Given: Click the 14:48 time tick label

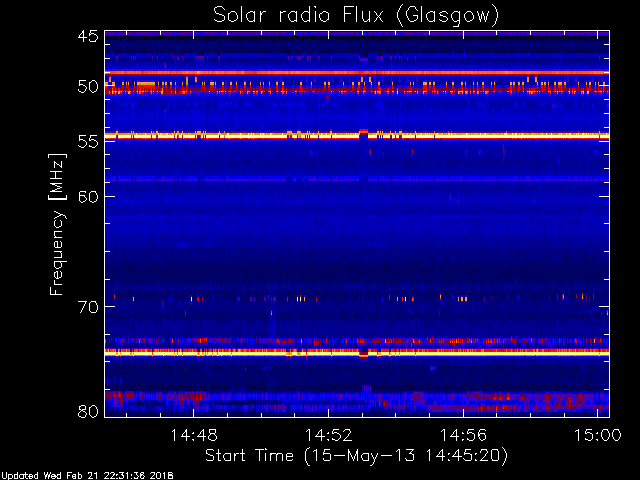Looking at the screenshot, I should [x=194, y=435].
